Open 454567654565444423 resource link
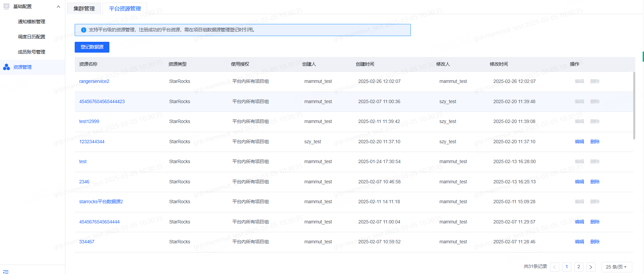This screenshot has height=274, width=644. [102, 101]
